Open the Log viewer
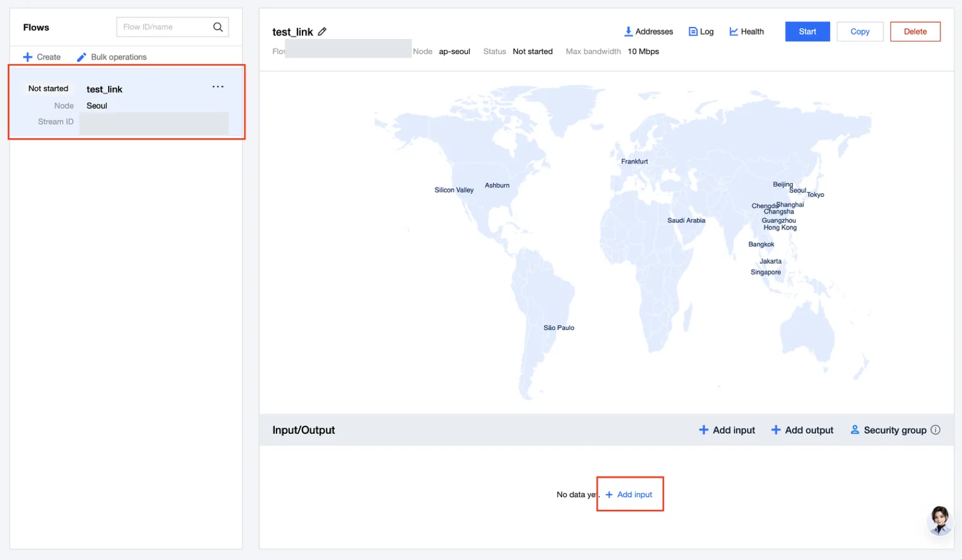 701,32
